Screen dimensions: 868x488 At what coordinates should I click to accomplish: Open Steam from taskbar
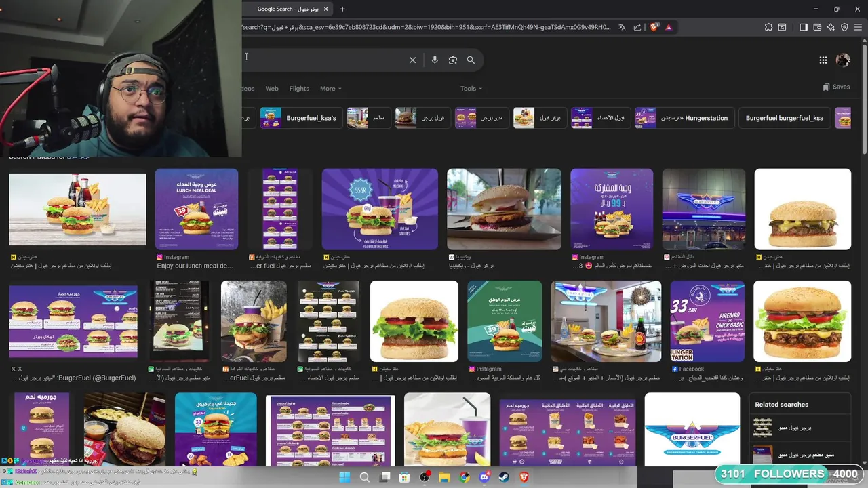pos(504,477)
